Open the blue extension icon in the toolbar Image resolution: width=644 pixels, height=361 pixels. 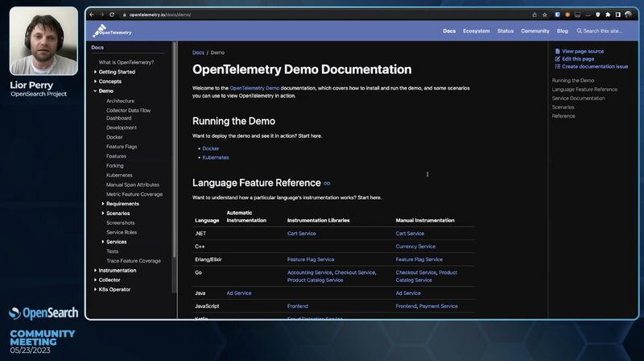click(557, 15)
